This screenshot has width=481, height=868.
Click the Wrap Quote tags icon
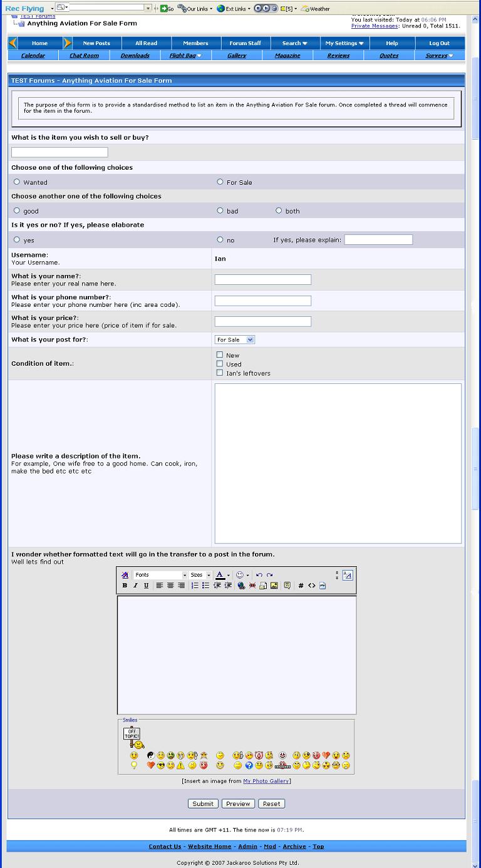pos(287,586)
